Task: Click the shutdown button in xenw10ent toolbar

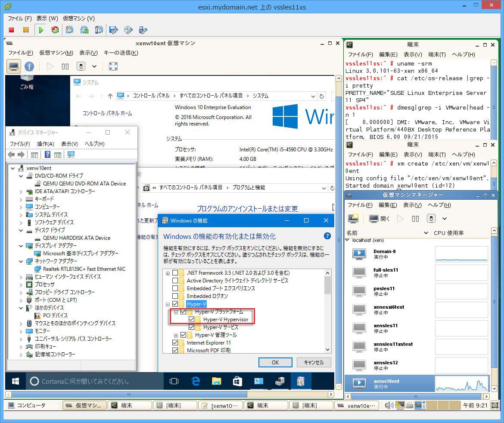Action: (81, 66)
